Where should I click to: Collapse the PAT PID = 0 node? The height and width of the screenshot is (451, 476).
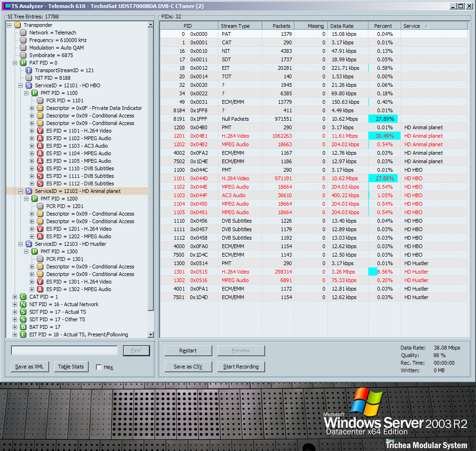pyautogui.click(x=15, y=63)
